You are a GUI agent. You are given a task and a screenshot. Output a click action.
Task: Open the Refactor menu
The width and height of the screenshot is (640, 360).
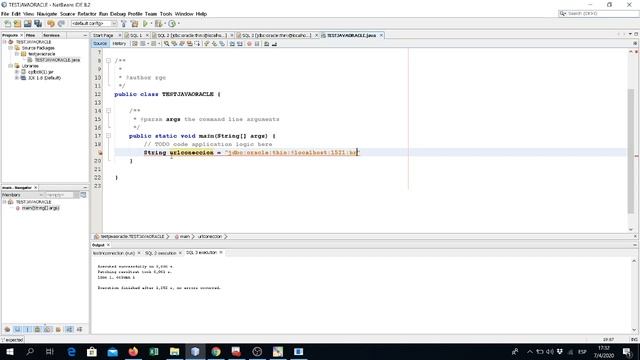click(x=87, y=14)
